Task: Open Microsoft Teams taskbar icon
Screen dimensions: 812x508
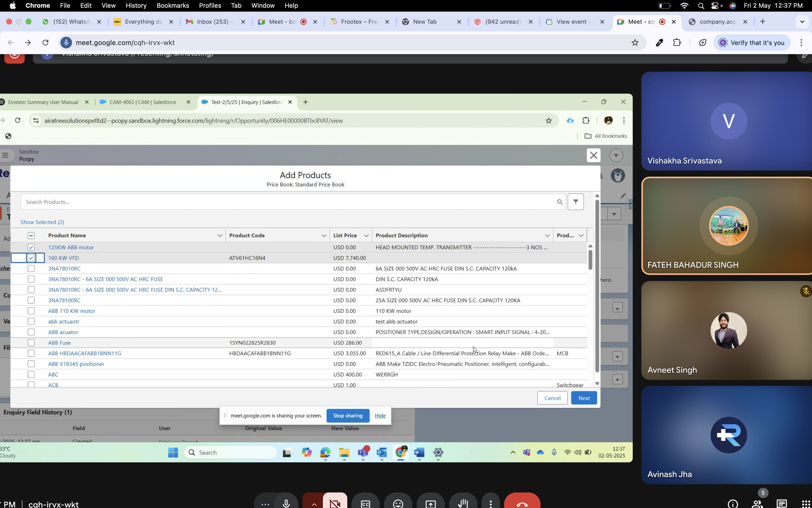Action: tap(363, 453)
